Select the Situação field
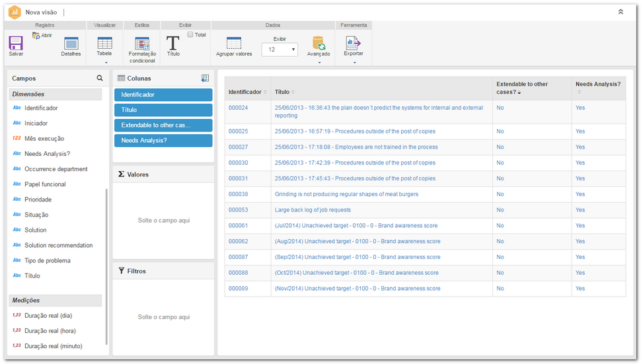 (36, 215)
